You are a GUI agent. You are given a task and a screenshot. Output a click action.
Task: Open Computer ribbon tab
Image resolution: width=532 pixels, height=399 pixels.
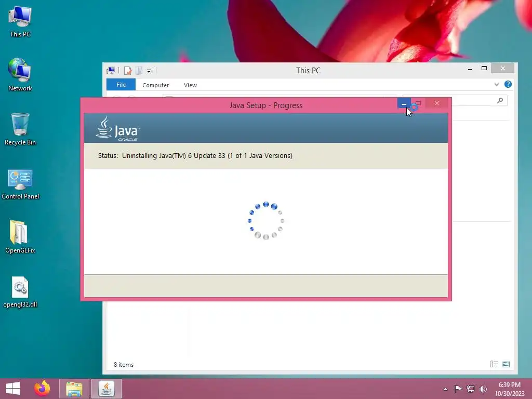coord(155,85)
